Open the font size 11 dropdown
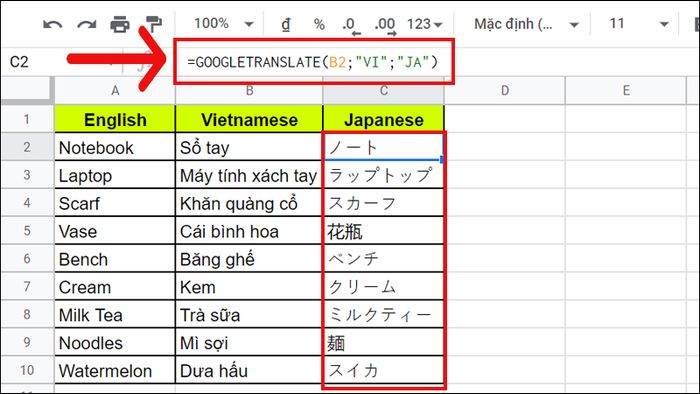 (639, 24)
